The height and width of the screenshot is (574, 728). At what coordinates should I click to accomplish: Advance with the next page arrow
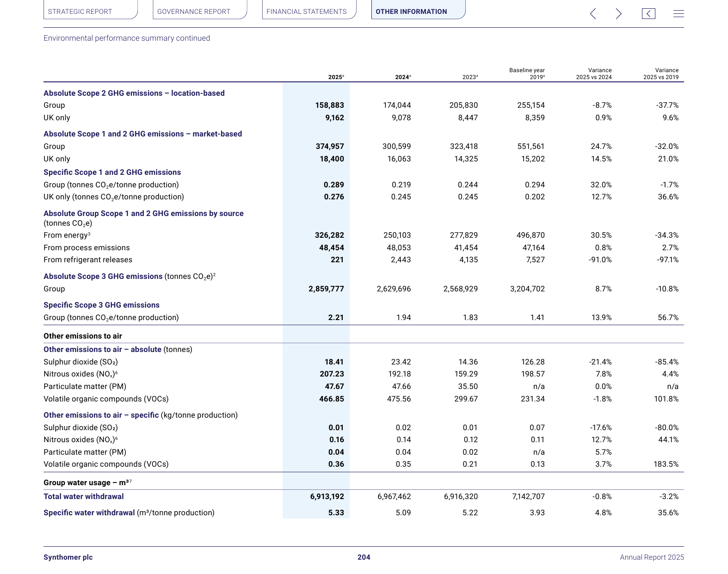618,14
